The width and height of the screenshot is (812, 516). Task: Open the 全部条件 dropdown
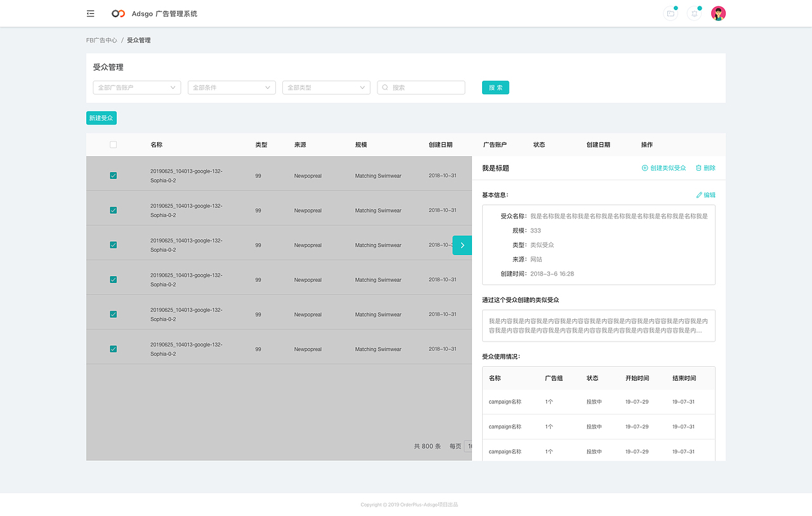coord(232,88)
